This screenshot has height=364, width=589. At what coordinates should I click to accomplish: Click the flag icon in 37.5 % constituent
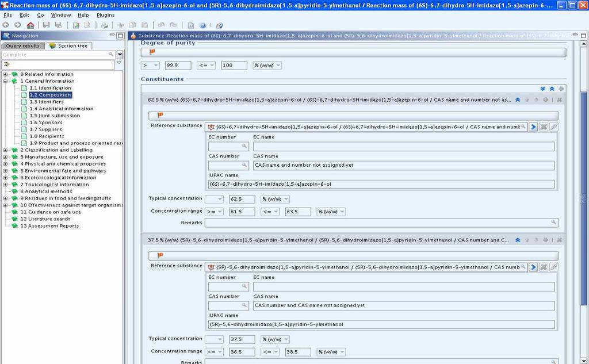[x=160, y=255]
